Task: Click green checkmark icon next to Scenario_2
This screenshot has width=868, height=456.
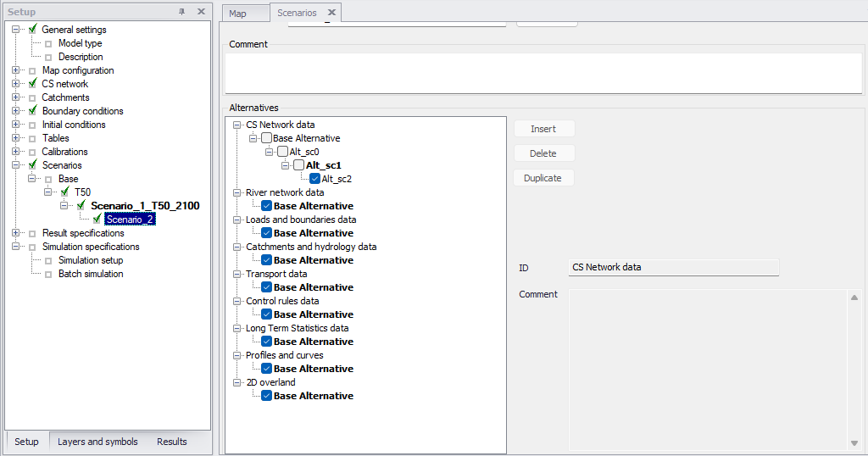Action: (97, 219)
